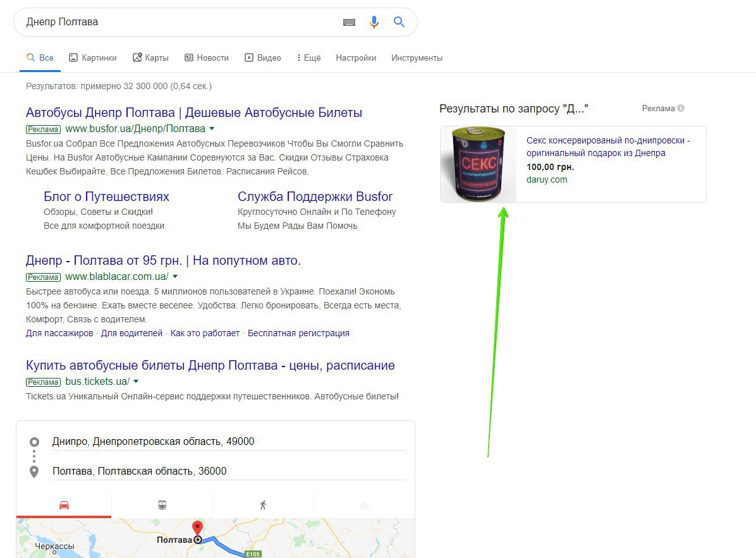
Task: Open the Как это работает sitelink
Action: click(x=205, y=333)
